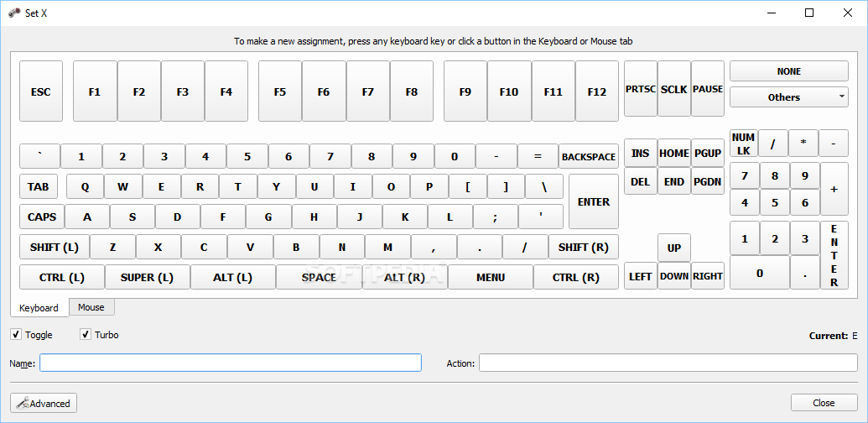Click the SUPER (L) key
The height and width of the screenshot is (423, 868).
click(148, 278)
